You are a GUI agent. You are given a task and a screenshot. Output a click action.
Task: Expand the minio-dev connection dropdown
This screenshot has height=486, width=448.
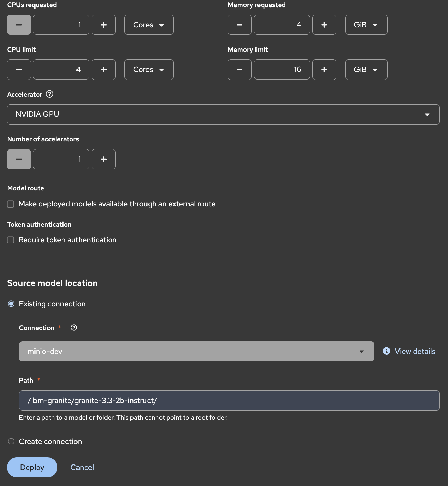tap(196, 352)
